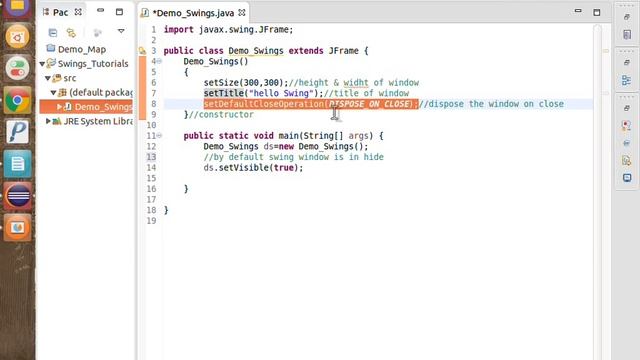Minimize the editor area
The width and height of the screenshot is (640, 360).
pyautogui.click(x=578, y=11)
